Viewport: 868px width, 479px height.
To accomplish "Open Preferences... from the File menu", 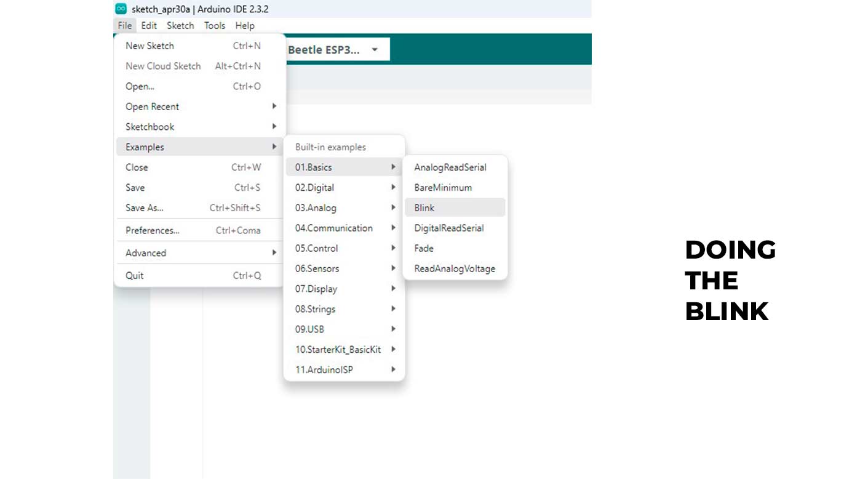I will [x=200, y=230].
